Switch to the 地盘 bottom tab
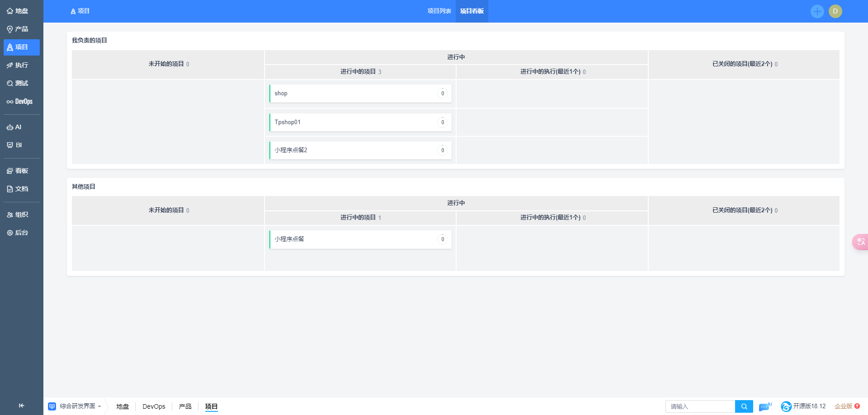 pos(123,406)
